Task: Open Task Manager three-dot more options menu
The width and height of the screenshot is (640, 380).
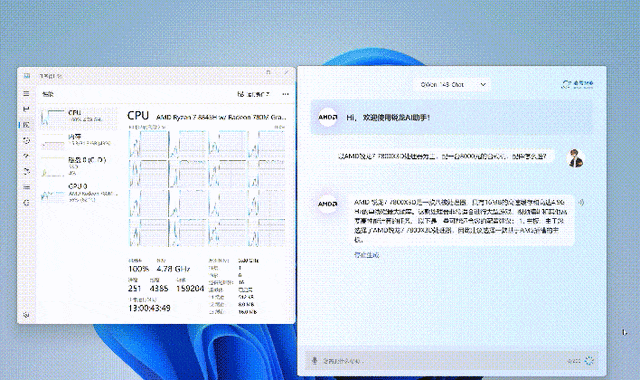Action: 285,94
